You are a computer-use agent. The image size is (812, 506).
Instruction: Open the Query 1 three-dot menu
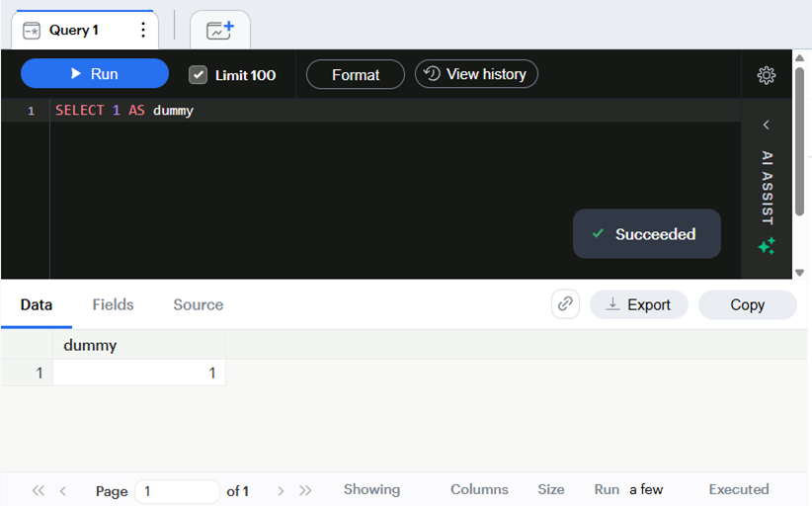pyautogui.click(x=143, y=30)
